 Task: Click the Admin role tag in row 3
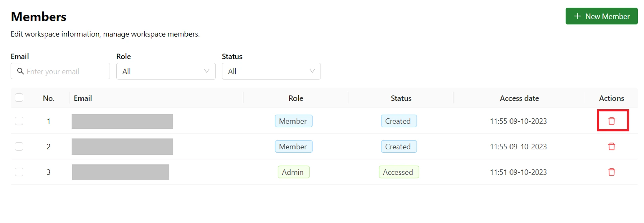point(293,172)
